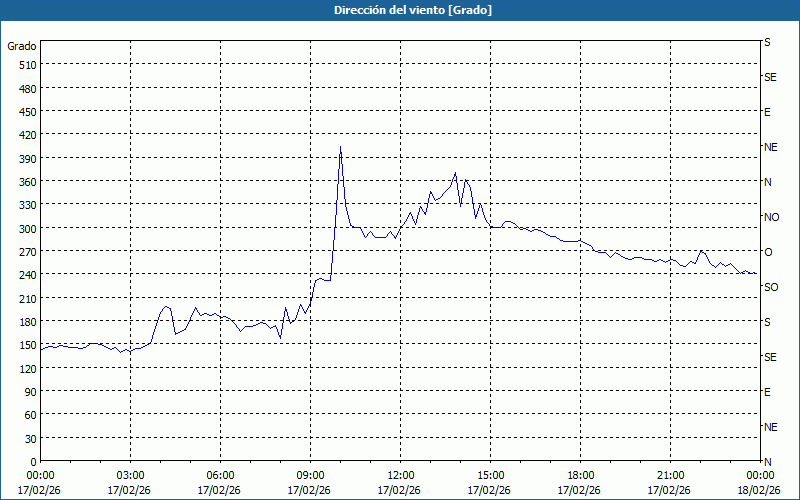Select the 'O' compass label on right axis
This screenshot has height=500, width=800.
click(768, 252)
